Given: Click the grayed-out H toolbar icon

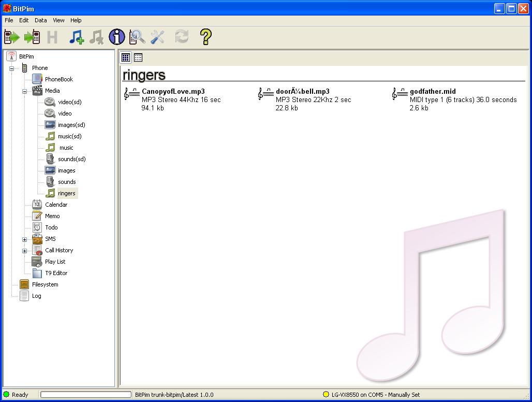Looking at the screenshot, I should [x=52, y=37].
